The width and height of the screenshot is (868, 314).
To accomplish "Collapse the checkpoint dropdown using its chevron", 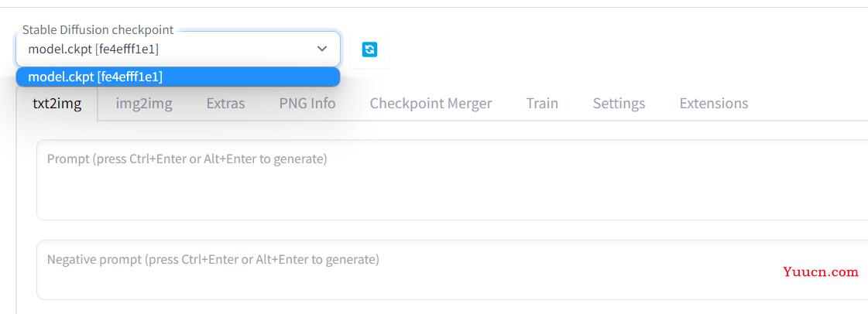I will [x=321, y=49].
